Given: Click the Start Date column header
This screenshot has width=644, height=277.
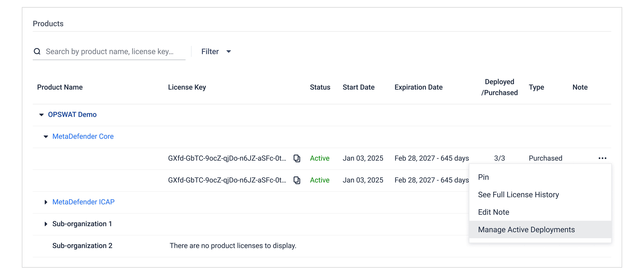Looking at the screenshot, I should pos(359,87).
